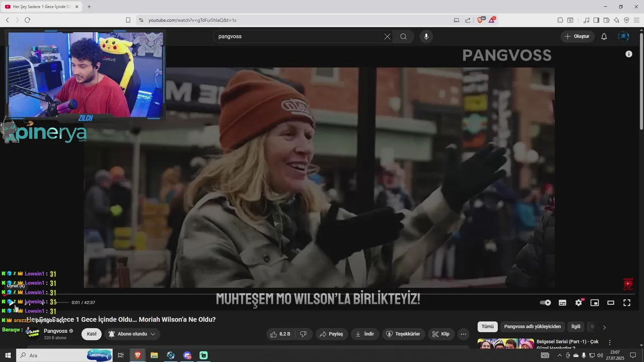Show hidden system tray icons chevron

click(x=560, y=355)
